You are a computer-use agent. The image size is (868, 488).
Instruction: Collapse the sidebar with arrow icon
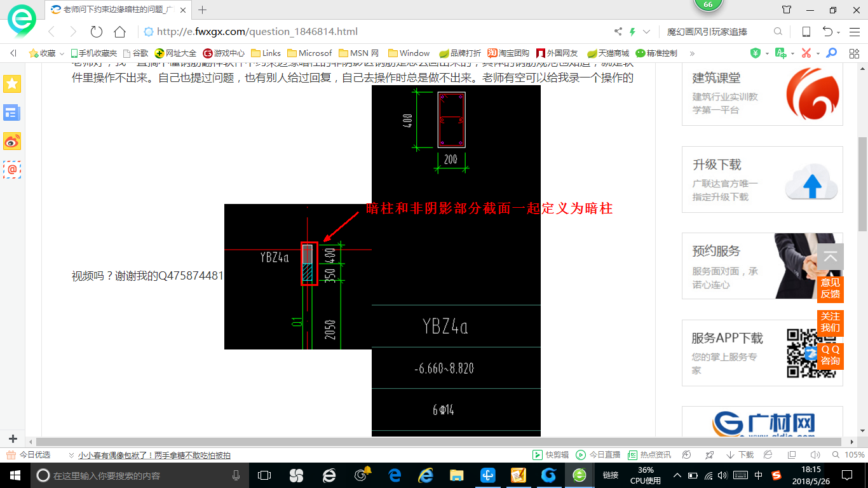click(x=13, y=53)
